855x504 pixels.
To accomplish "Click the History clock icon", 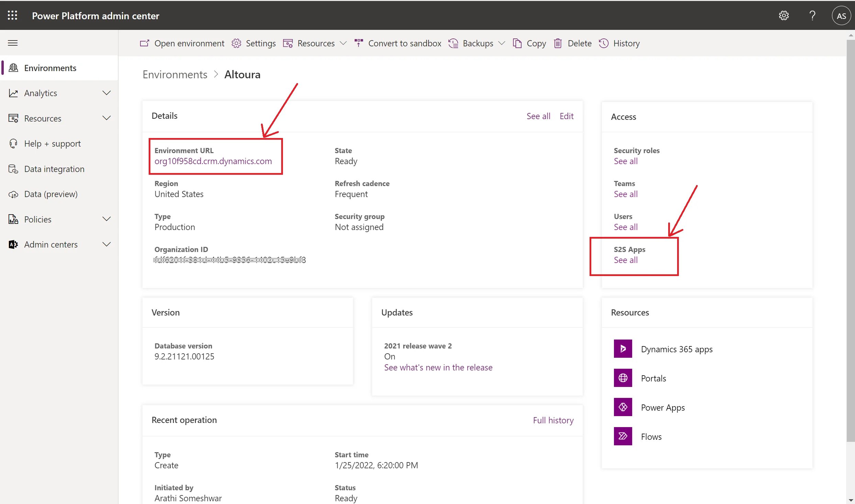I will (604, 43).
